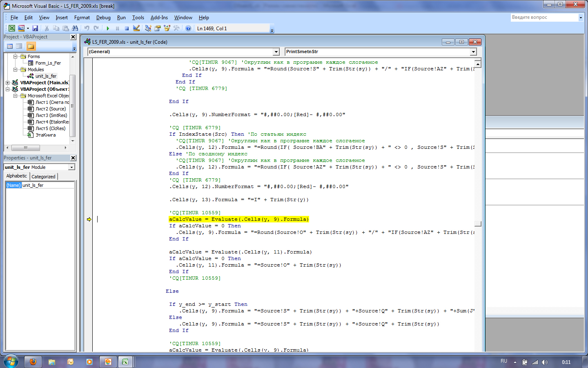Select the unit_ls_fer module in the tree

tap(46, 76)
